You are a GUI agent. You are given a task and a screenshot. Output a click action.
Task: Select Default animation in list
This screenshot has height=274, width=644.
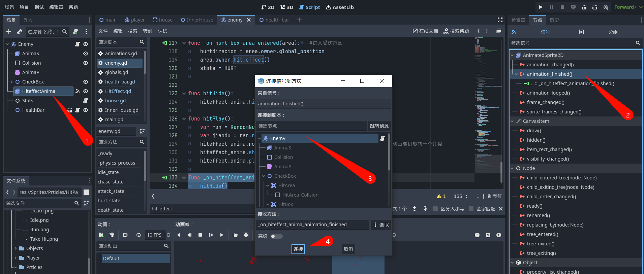[x=136, y=259]
